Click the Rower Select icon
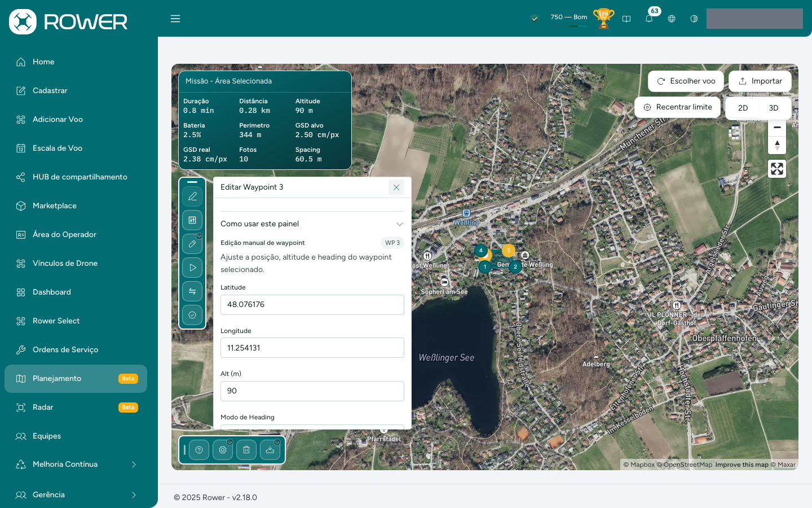Screen dimensions: 812x508 (21, 321)
